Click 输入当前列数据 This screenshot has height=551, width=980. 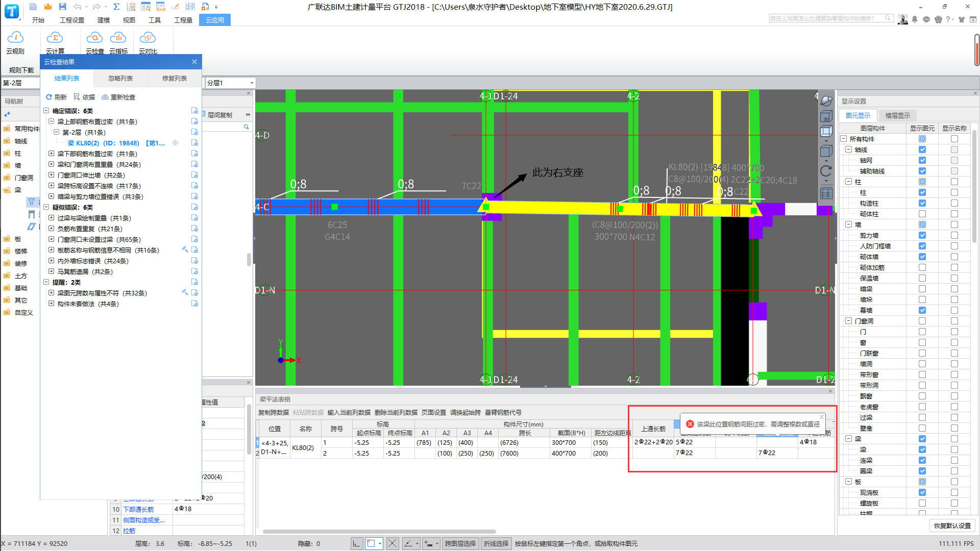[x=349, y=412]
